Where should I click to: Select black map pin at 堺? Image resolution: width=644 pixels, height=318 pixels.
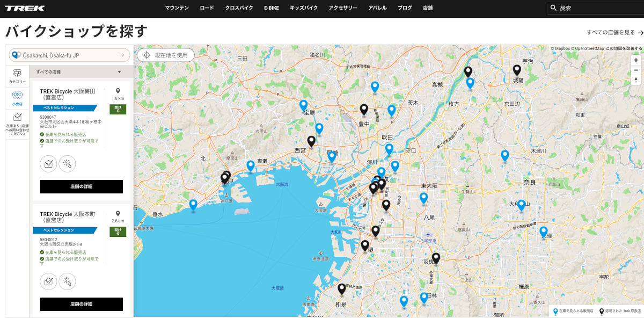click(x=365, y=245)
